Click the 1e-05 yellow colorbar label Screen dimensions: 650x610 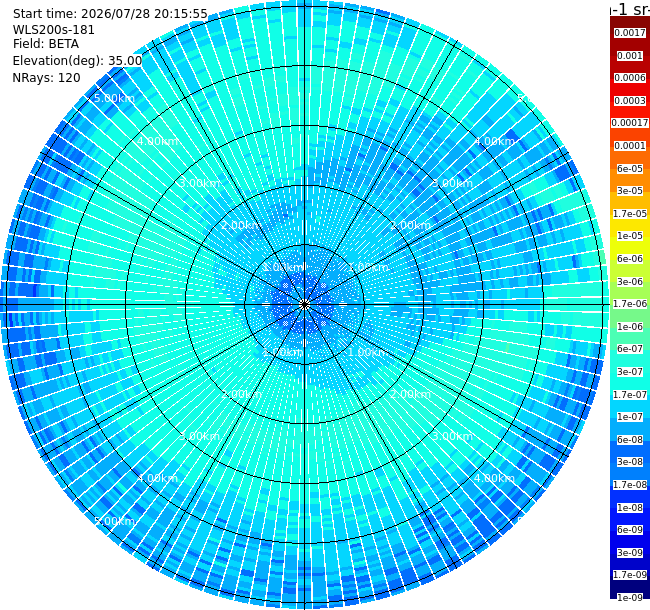(630, 236)
